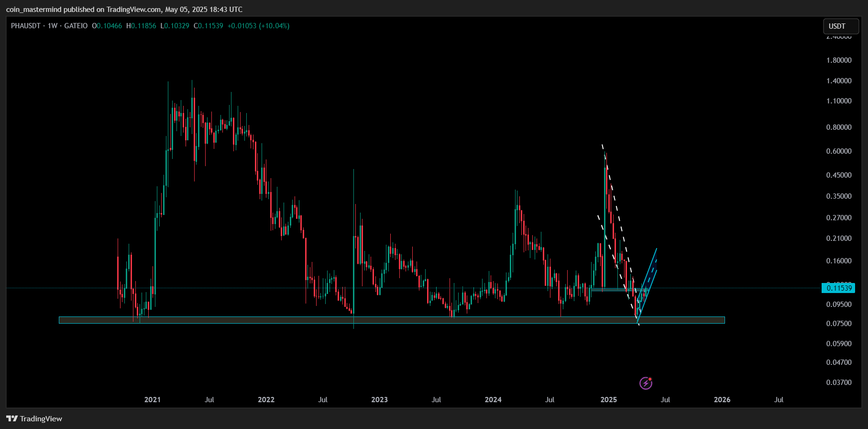Click the 2022 label on time axis
Screen dimensions: 868x429
266,399
